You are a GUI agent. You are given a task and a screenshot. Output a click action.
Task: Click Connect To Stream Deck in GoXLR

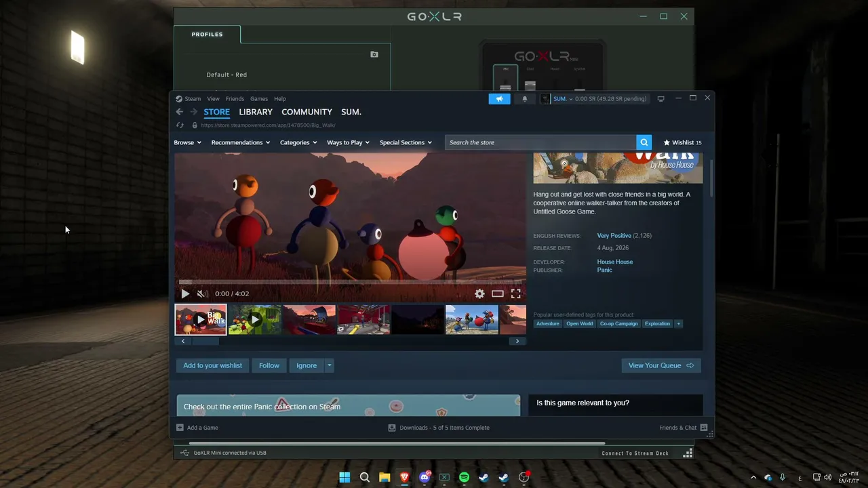(x=635, y=453)
